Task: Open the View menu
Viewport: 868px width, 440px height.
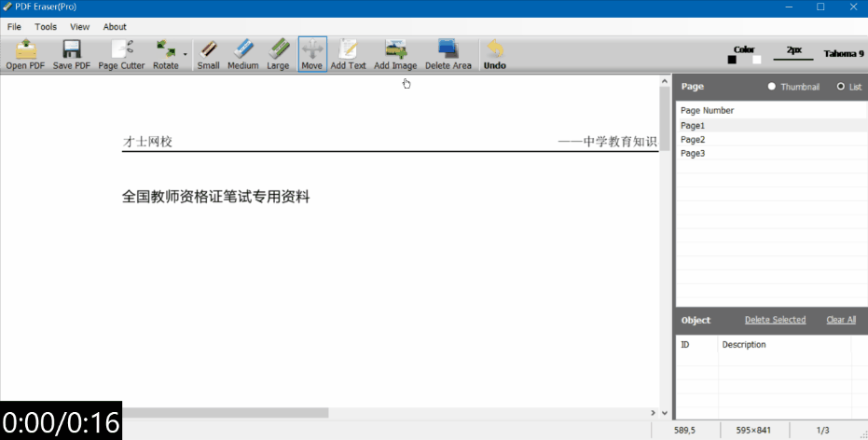Action: 80,26
